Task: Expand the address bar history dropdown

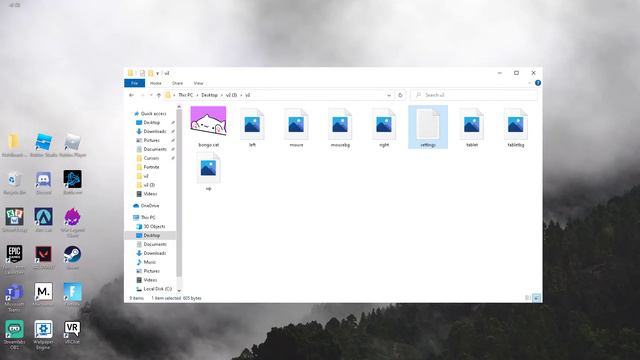Action: click(x=389, y=95)
